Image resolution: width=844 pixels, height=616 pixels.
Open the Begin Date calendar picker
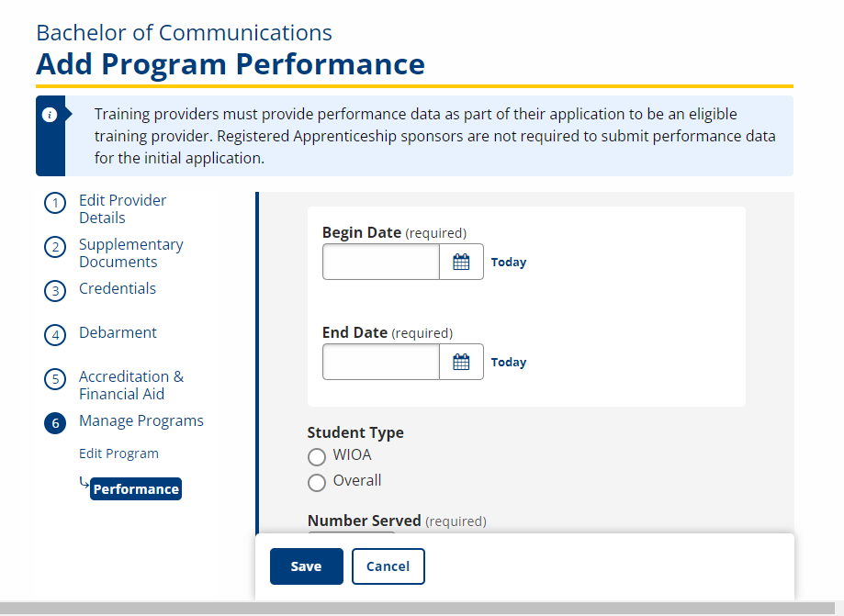(461, 263)
